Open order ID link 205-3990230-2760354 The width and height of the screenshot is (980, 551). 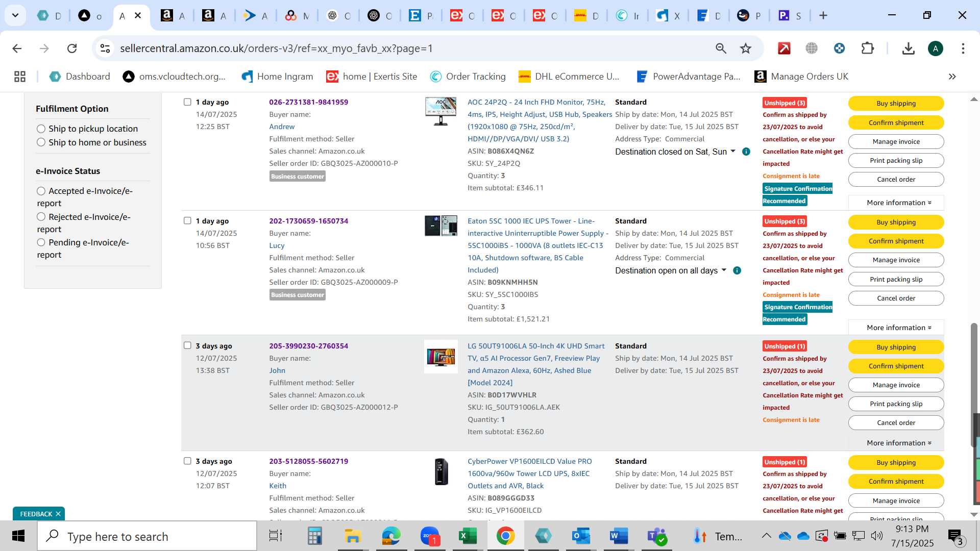[x=308, y=345]
